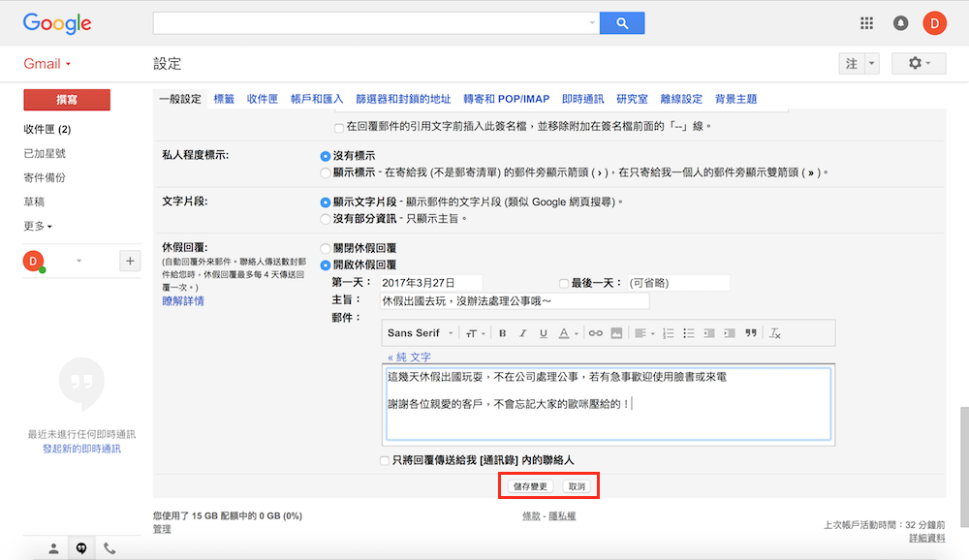Apply italic formatting in the message toolbar
Image resolution: width=969 pixels, height=560 pixels.
click(522, 333)
